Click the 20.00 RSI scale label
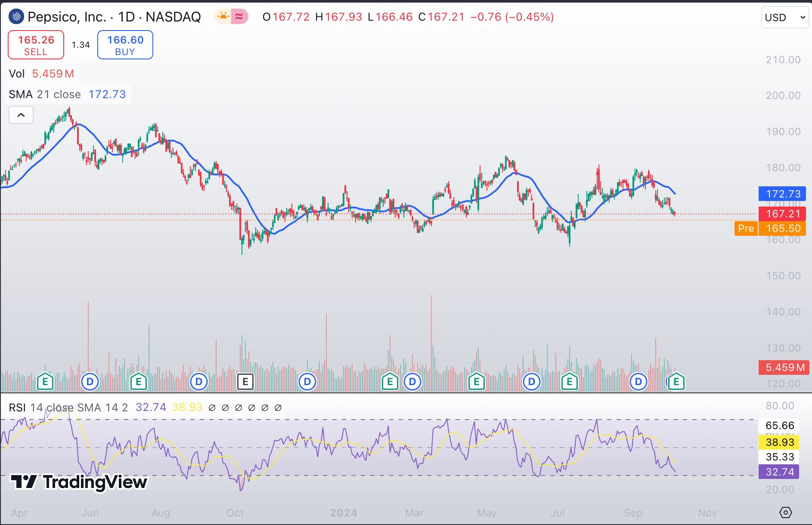Image resolution: width=812 pixels, height=525 pixels. pyautogui.click(x=780, y=489)
